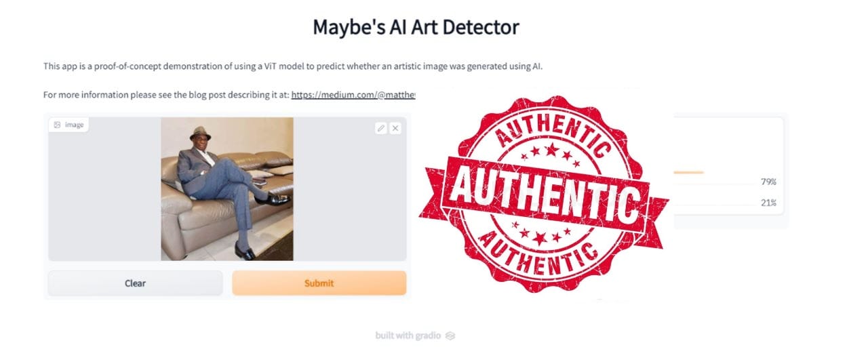Click the 'image' label text on the upload box
Viewport: 868px width, 347px height.
tap(75, 125)
